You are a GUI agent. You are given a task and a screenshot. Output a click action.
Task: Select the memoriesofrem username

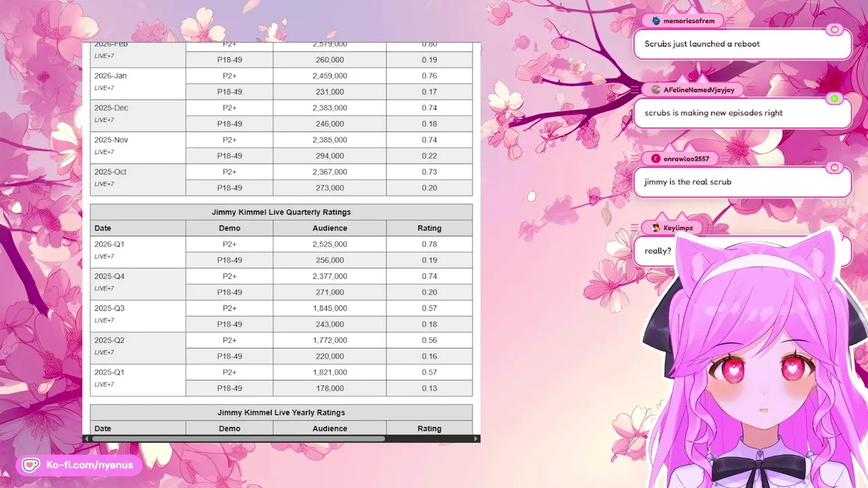[688, 21]
